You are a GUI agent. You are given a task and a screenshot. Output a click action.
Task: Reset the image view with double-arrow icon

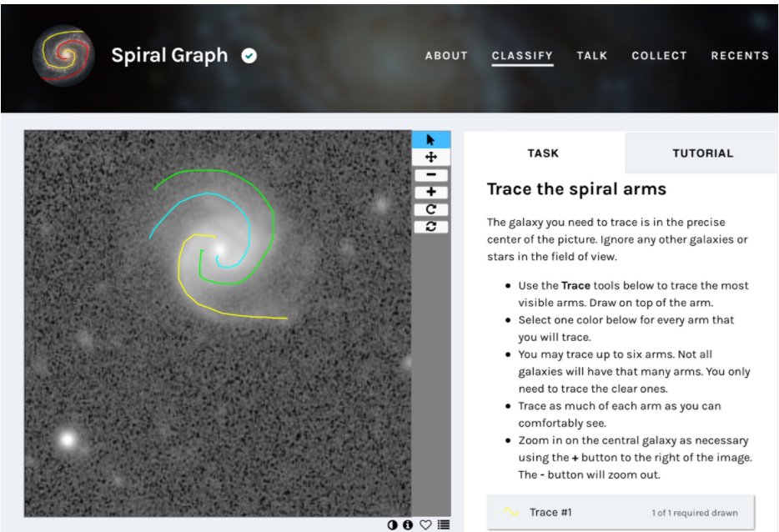[x=430, y=227]
